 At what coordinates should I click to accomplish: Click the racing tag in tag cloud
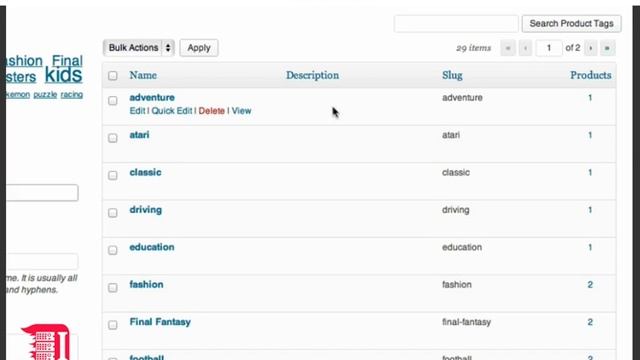72,95
